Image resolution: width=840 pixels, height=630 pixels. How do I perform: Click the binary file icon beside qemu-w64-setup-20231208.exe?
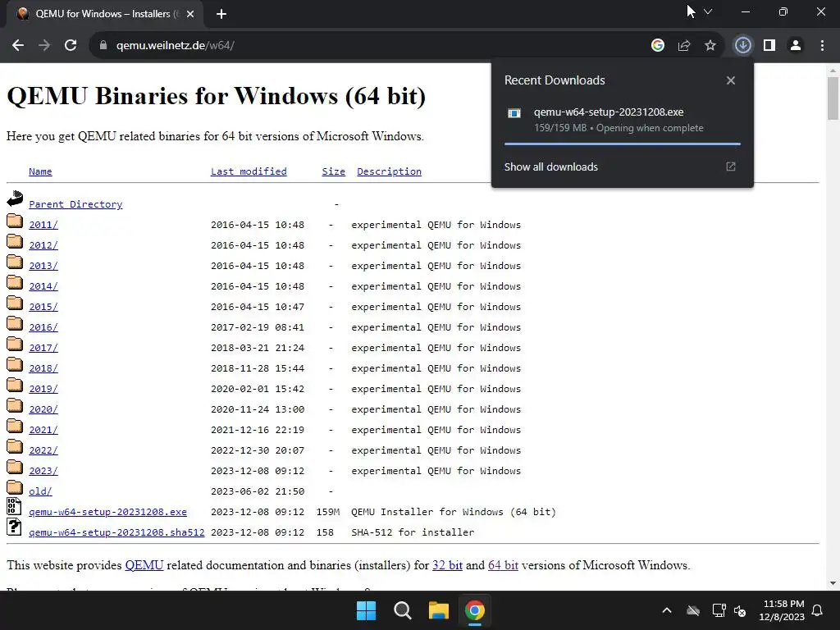[x=14, y=506]
